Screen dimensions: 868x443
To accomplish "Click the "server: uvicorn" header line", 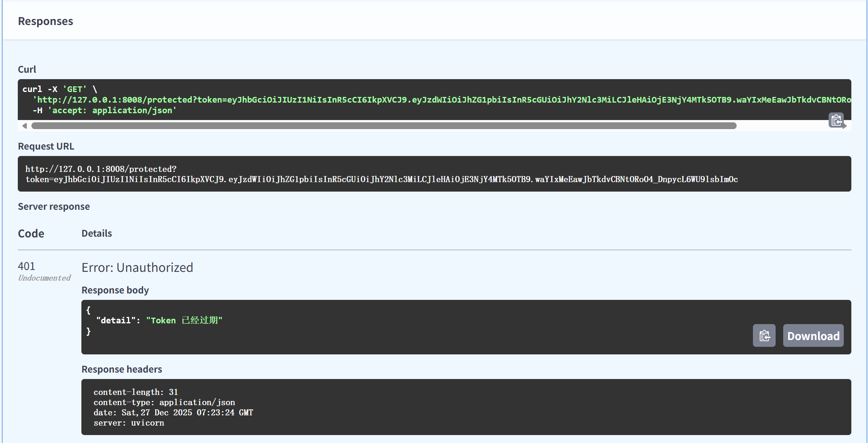I will click(x=129, y=423).
